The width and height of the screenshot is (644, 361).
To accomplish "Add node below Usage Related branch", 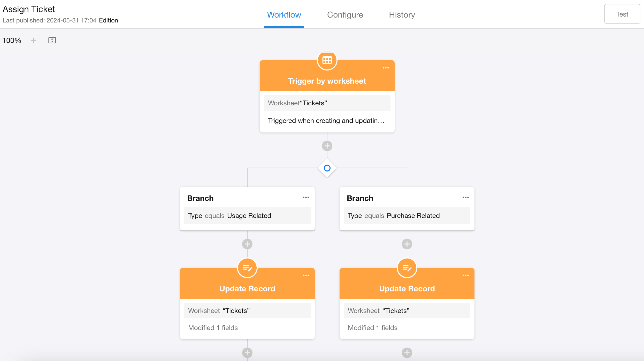I will pyautogui.click(x=247, y=244).
